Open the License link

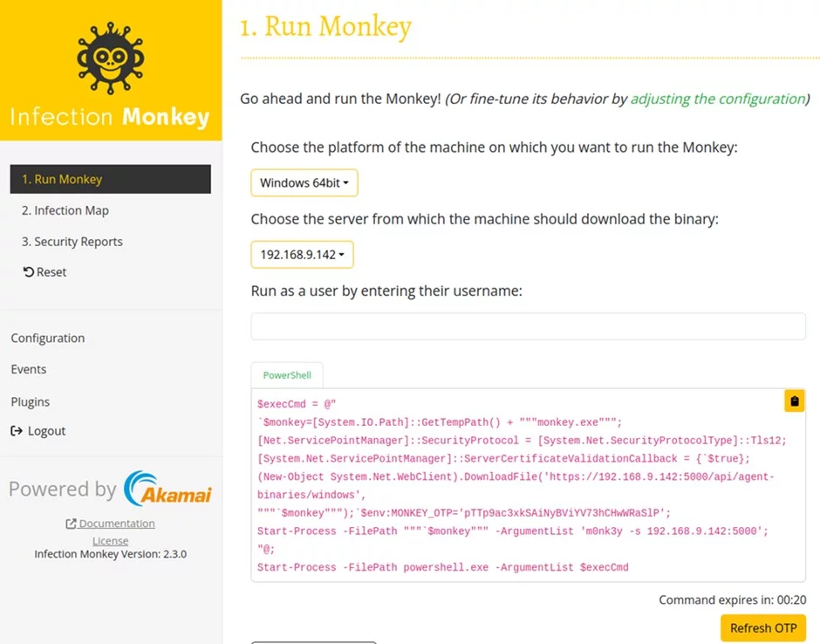[110, 541]
